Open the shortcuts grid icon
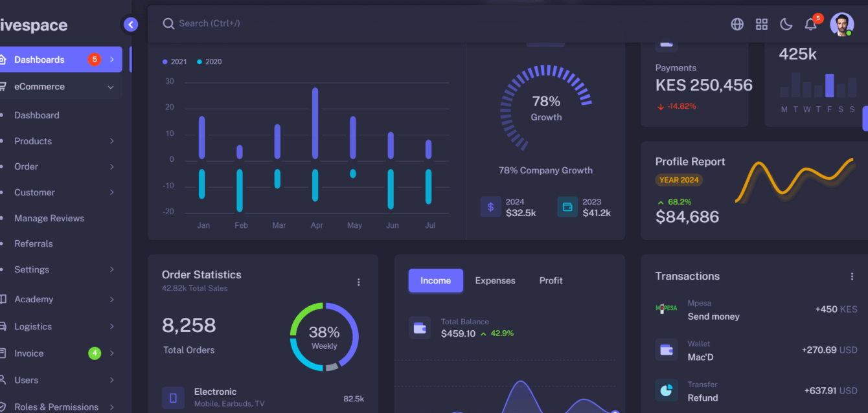868x413 pixels. 761,24
